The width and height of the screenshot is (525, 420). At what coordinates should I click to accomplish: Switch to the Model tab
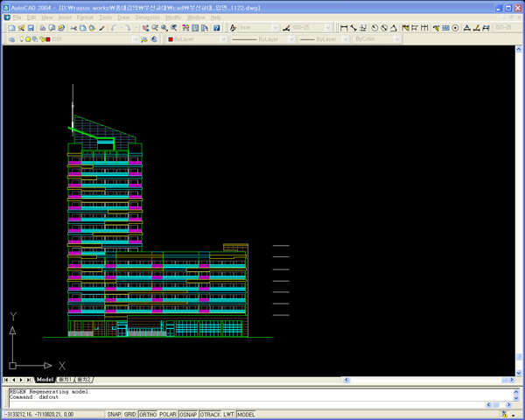(45, 380)
